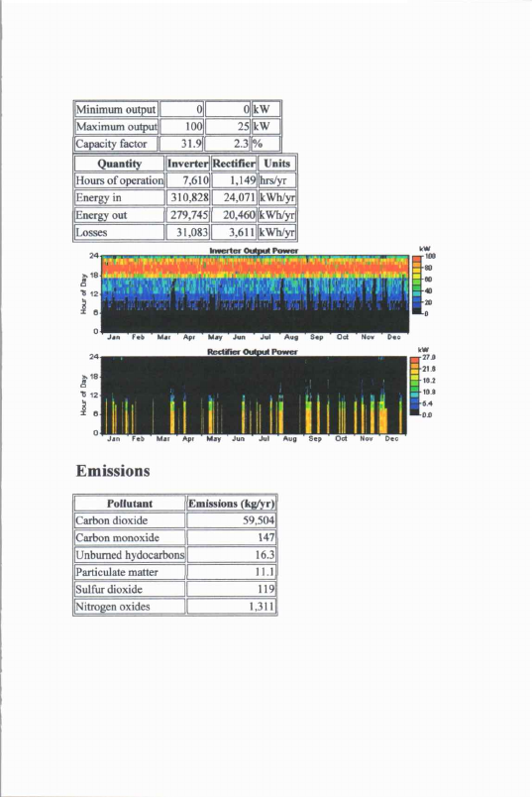This screenshot has width=532, height=797.
Task: Select the Pollutant column header
Action: coord(130,504)
